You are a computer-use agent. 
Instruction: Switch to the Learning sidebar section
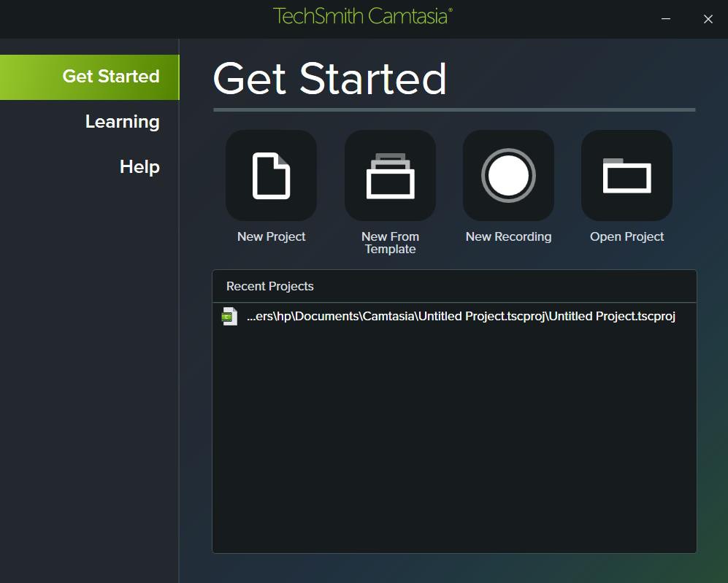click(122, 121)
